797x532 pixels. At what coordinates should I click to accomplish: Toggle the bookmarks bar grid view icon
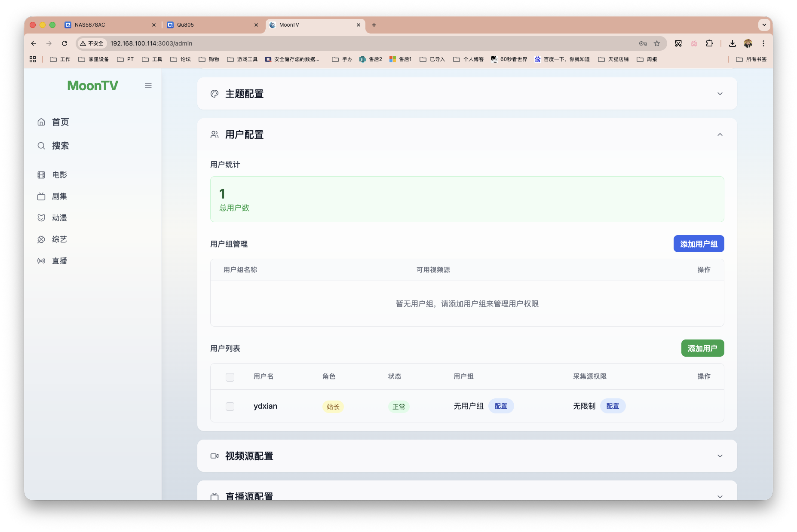(x=33, y=59)
